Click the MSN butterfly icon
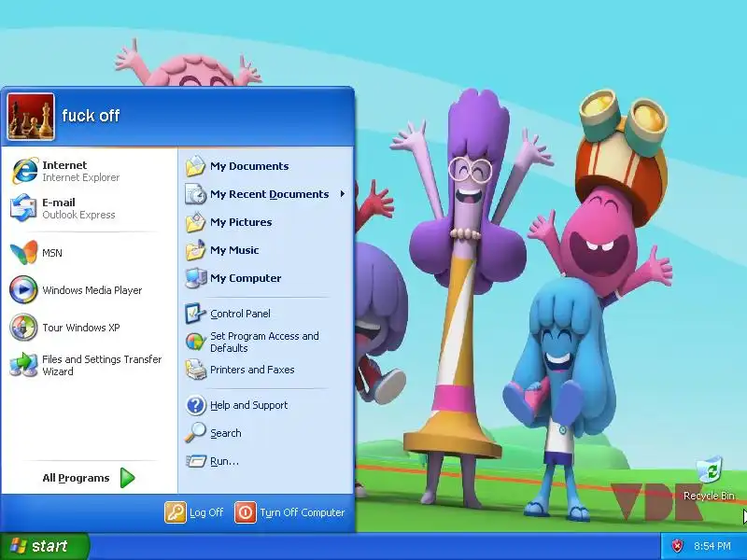The width and height of the screenshot is (747, 560). (23, 252)
